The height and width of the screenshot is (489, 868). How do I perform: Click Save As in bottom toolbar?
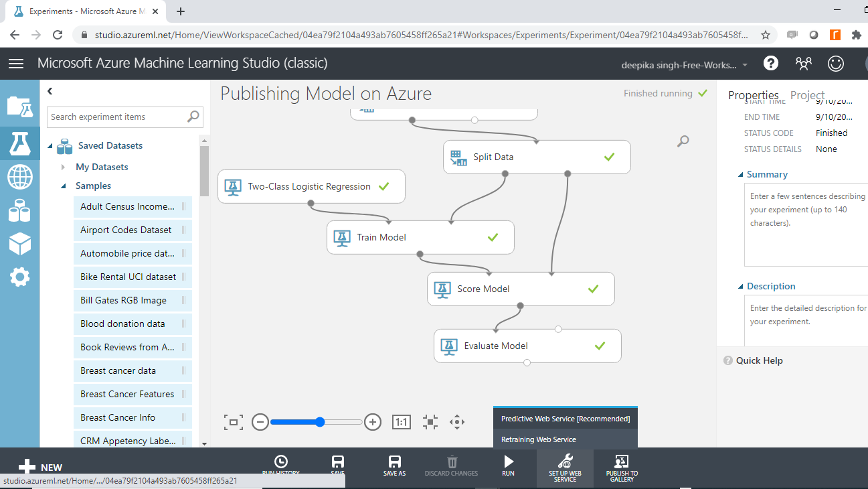tap(395, 466)
